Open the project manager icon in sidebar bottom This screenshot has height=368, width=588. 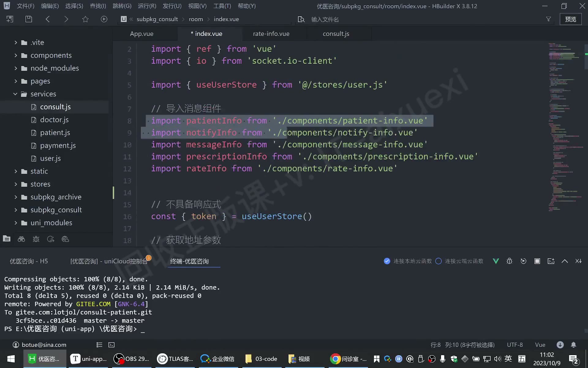point(6,239)
